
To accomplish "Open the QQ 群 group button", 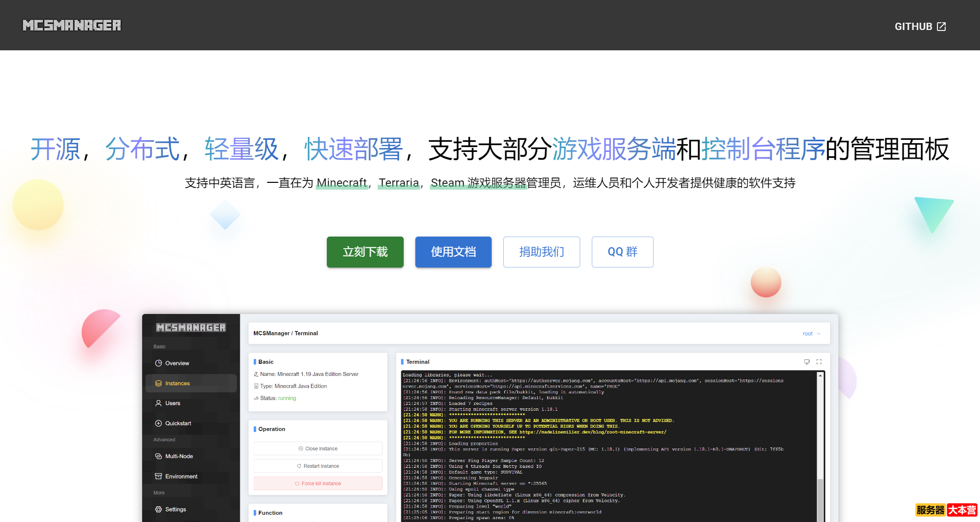I will point(622,252).
